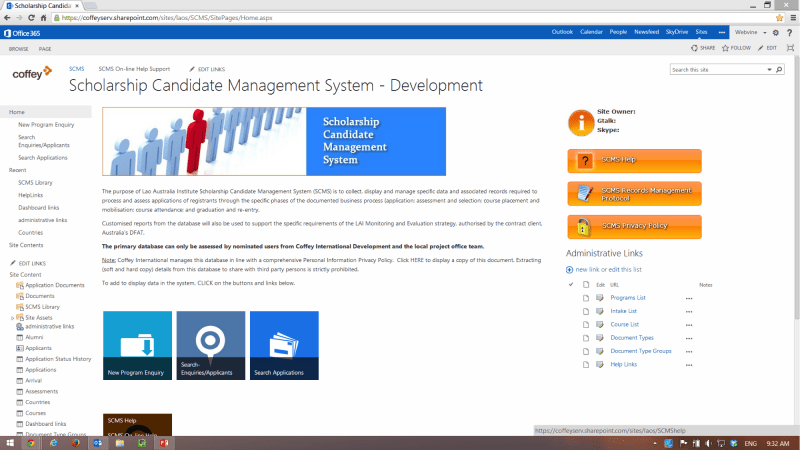This screenshot has height=450, width=800.
Task: Open Outlook from the taskbar
Action: pos(97,443)
